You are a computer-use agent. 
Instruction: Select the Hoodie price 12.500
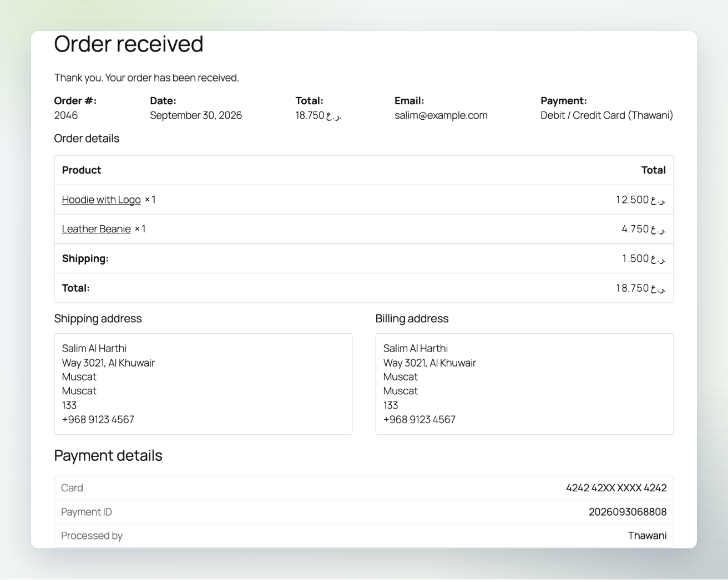pos(640,200)
